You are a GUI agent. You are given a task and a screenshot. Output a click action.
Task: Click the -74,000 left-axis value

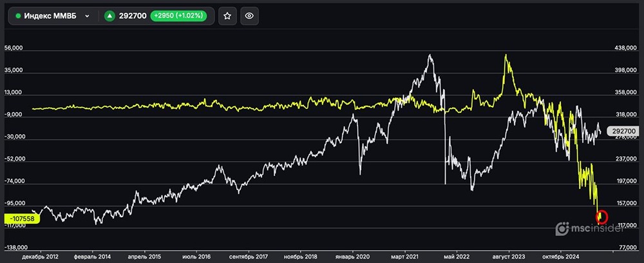coord(14,182)
